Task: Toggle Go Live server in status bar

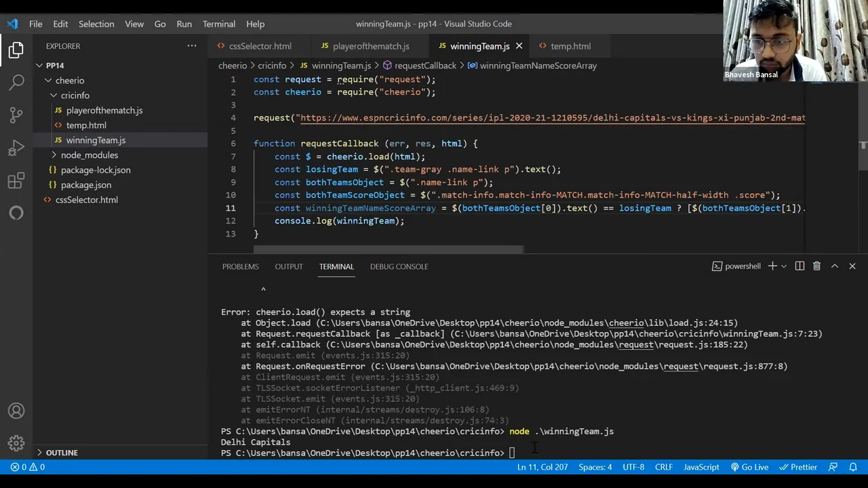Action: tap(749, 467)
